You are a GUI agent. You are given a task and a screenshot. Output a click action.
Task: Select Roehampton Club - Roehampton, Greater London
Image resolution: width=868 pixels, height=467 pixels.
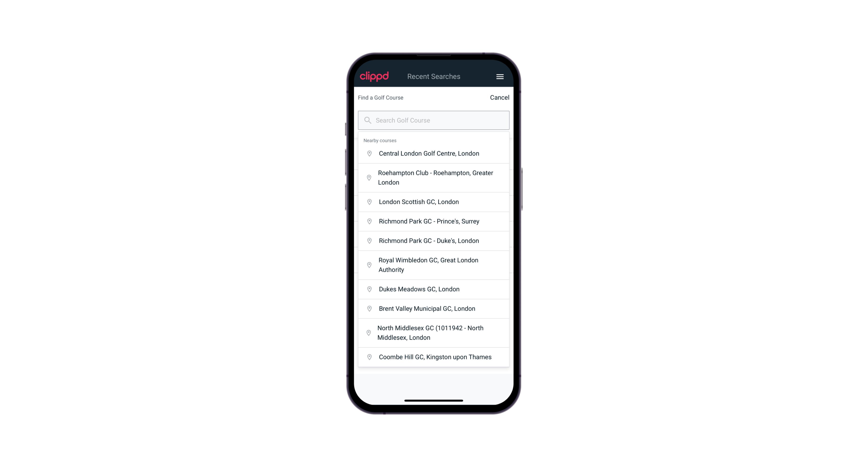tap(434, 178)
